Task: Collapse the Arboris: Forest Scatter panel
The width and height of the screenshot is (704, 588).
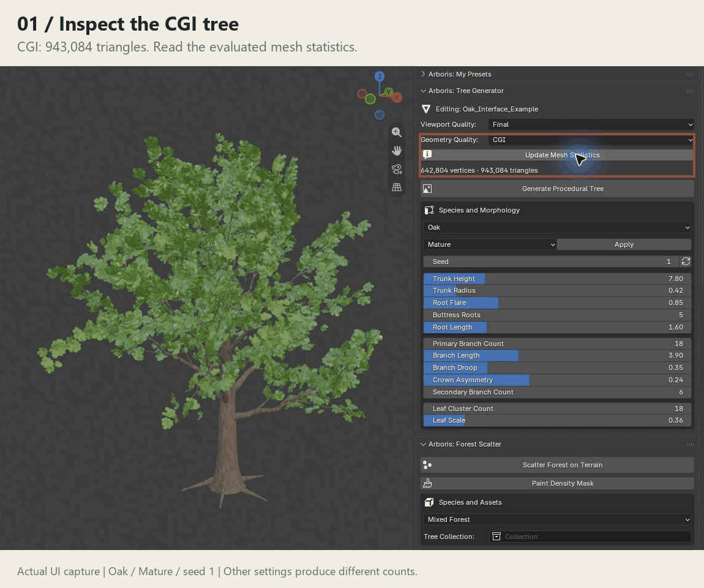Action: (x=423, y=444)
